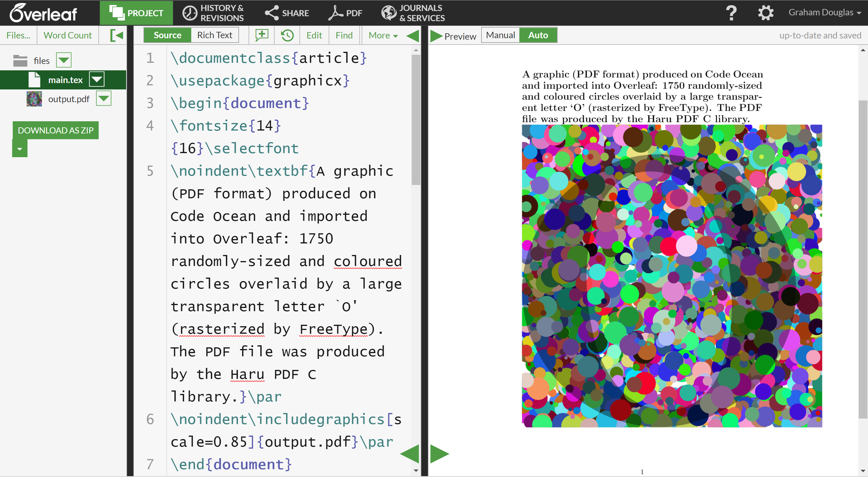Click the Find menu item
The width and height of the screenshot is (868, 477).
(x=344, y=35)
